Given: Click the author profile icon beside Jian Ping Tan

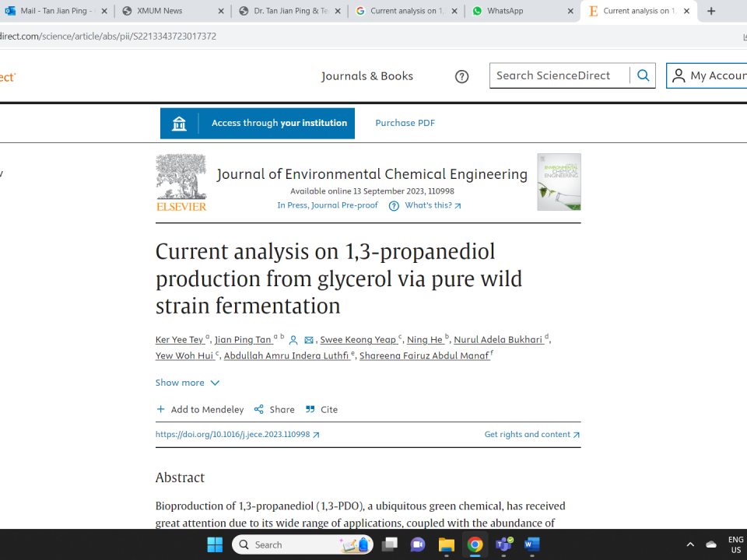Looking at the screenshot, I should [293, 340].
